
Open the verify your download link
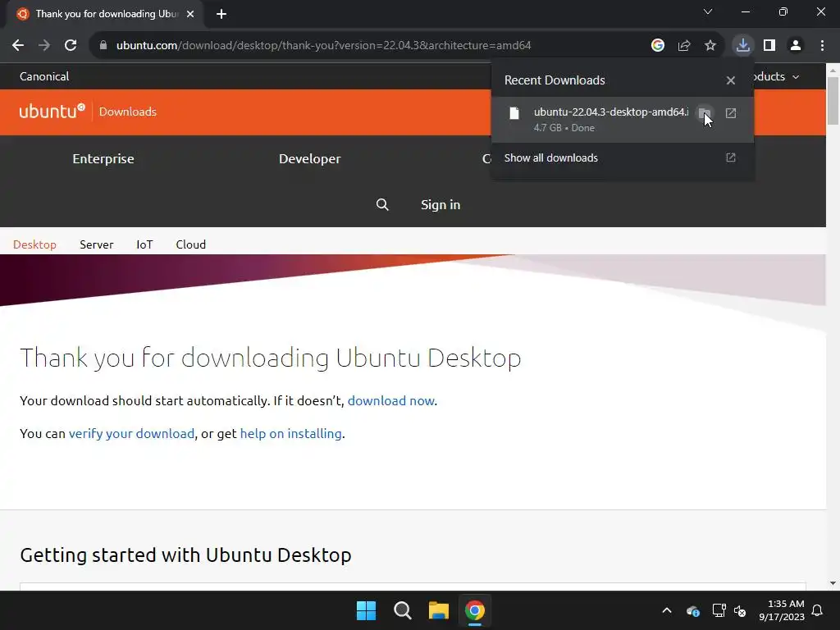click(132, 433)
